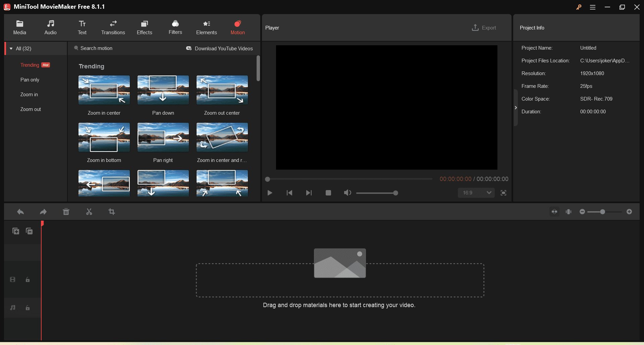Open the Filters tab
This screenshot has width=644, height=345.
[175, 27]
